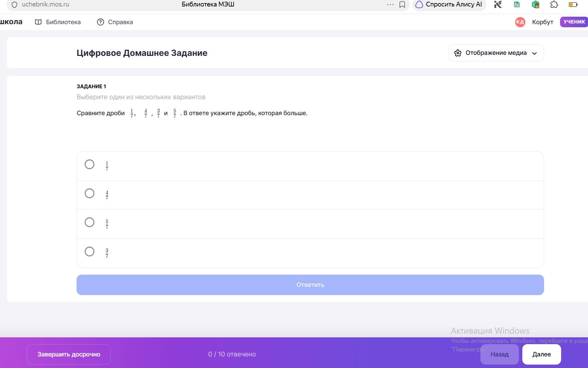588x368 pixels.
Task: Open the Спросить Алису AI assistant
Action: pos(449,5)
